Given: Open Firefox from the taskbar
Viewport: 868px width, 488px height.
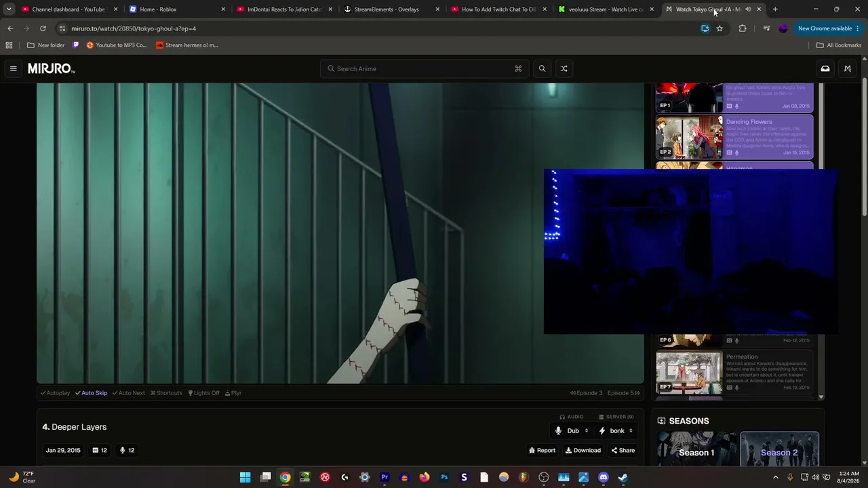Looking at the screenshot, I should (x=425, y=477).
